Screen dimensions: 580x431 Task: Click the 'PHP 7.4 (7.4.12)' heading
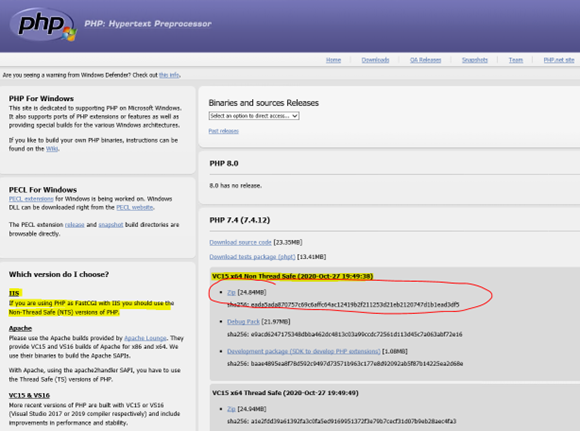pyautogui.click(x=240, y=220)
